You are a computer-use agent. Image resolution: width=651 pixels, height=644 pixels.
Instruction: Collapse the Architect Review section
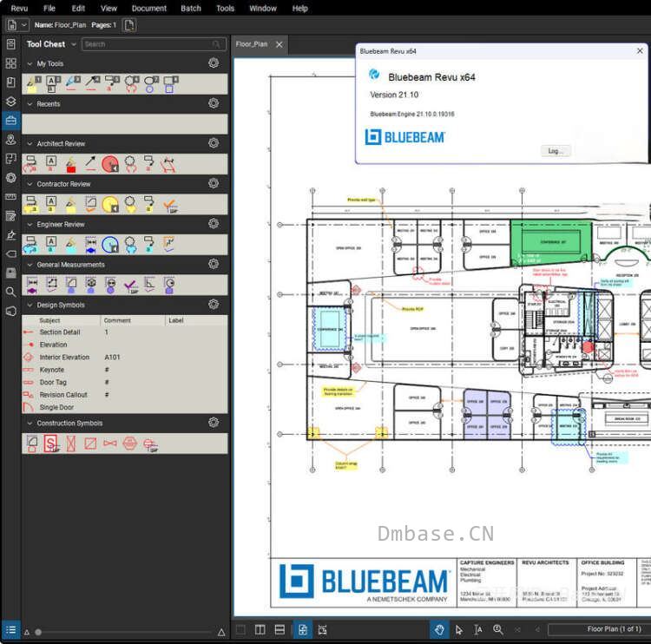[30, 144]
